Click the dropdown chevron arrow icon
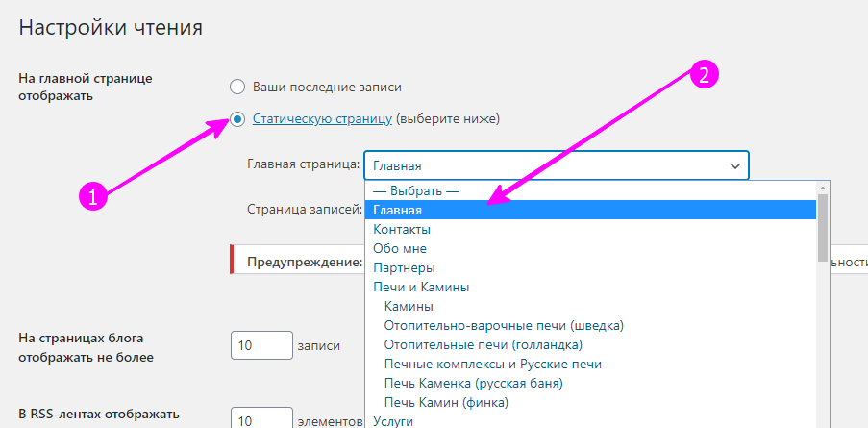868x428 pixels. [x=735, y=166]
